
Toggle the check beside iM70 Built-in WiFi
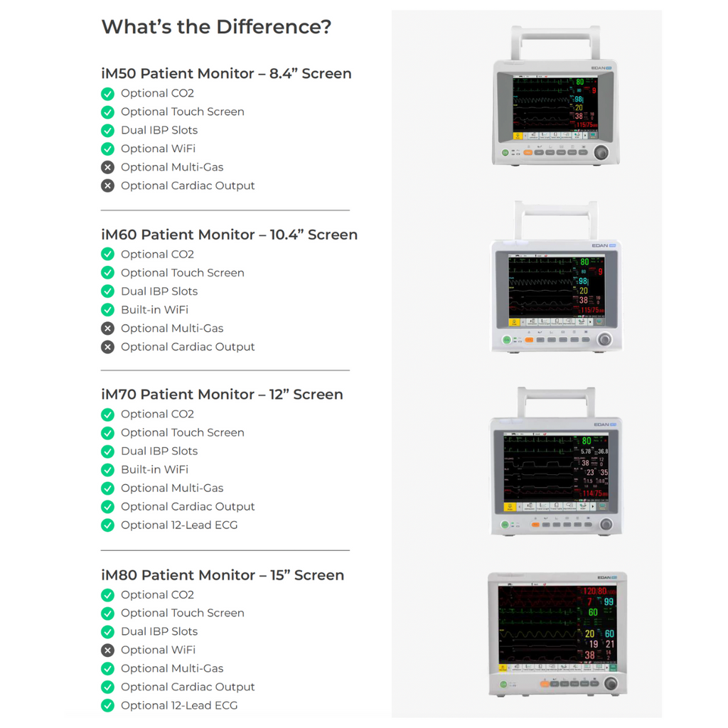pos(108,470)
